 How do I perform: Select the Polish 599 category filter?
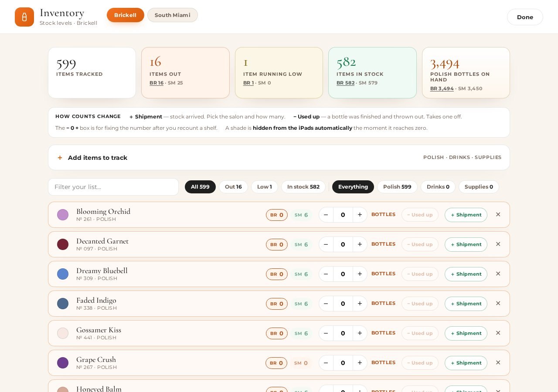(x=397, y=187)
